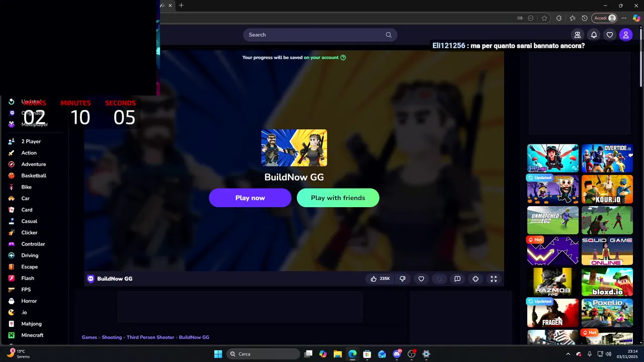644x362 pixels.
Task: Open the Basketball category
Action: point(34,175)
